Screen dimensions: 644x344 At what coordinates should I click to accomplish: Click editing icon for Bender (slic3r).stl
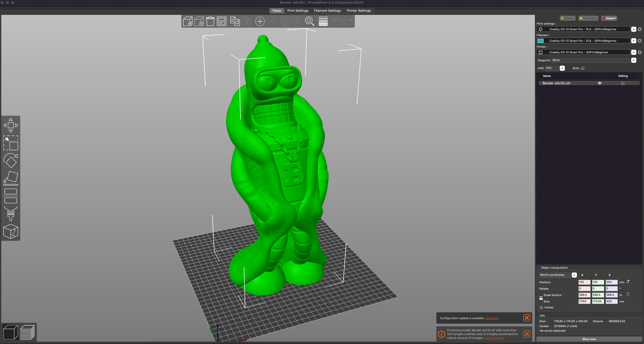coord(623,83)
